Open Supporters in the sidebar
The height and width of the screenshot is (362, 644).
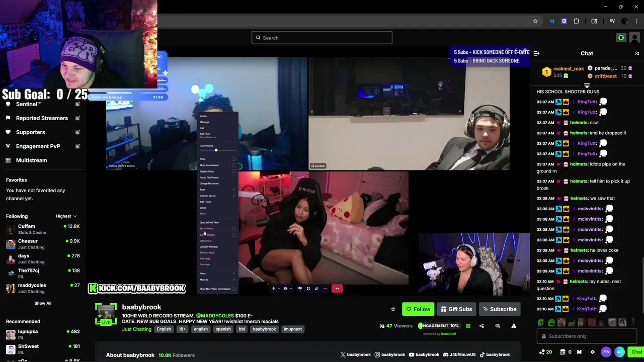pos(30,132)
